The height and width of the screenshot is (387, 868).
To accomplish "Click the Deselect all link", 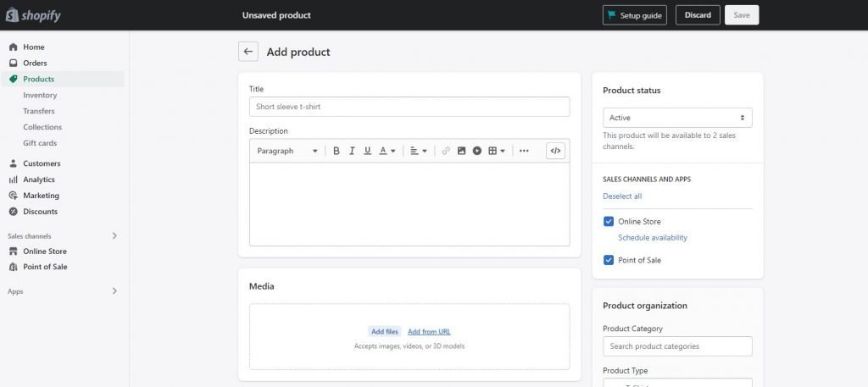I will point(622,196).
